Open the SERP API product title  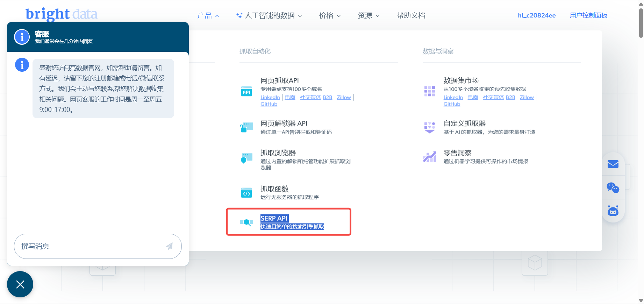pyautogui.click(x=274, y=218)
